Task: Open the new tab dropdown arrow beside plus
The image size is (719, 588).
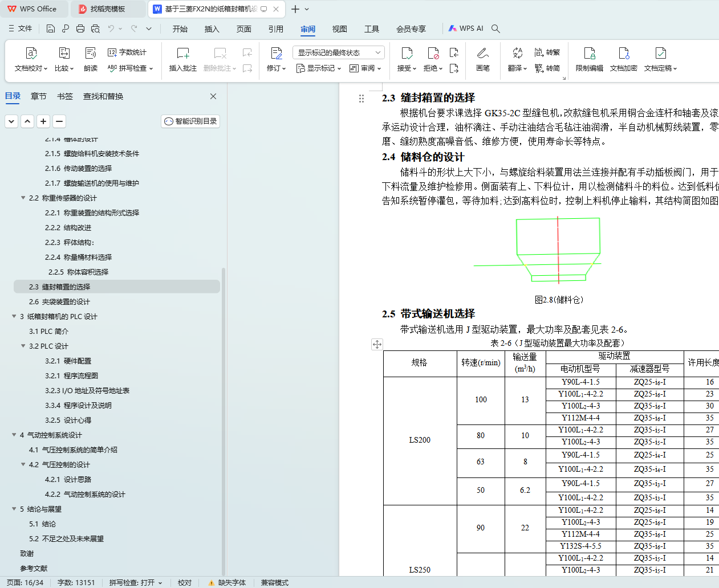Action: coord(307,9)
